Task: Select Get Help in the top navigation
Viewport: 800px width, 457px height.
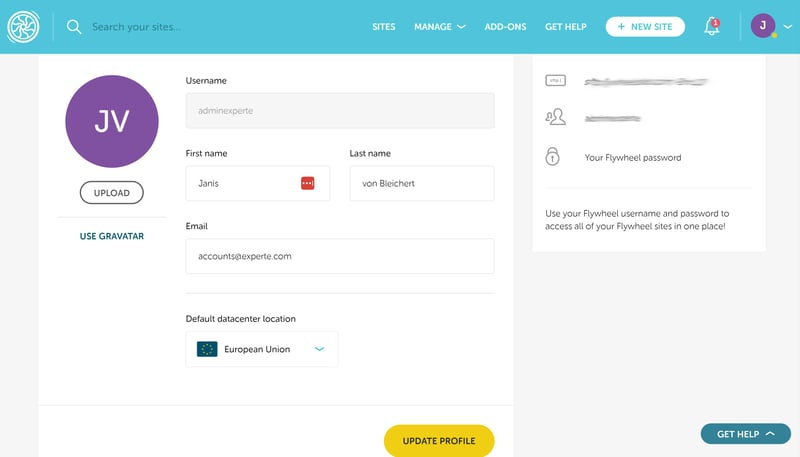Action: pos(566,27)
